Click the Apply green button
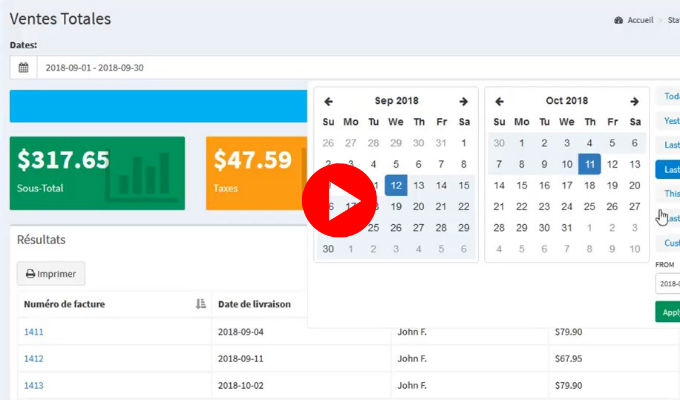The height and width of the screenshot is (400, 680). pos(668,312)
